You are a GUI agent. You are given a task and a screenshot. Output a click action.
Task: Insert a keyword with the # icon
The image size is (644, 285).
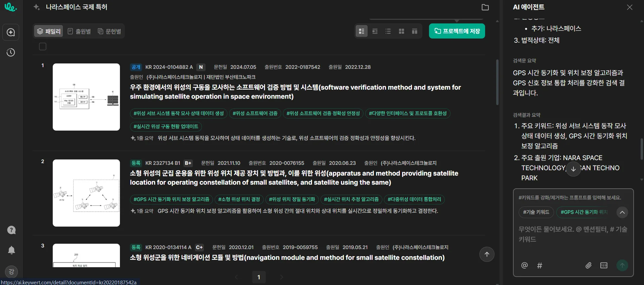pos(540,266)
